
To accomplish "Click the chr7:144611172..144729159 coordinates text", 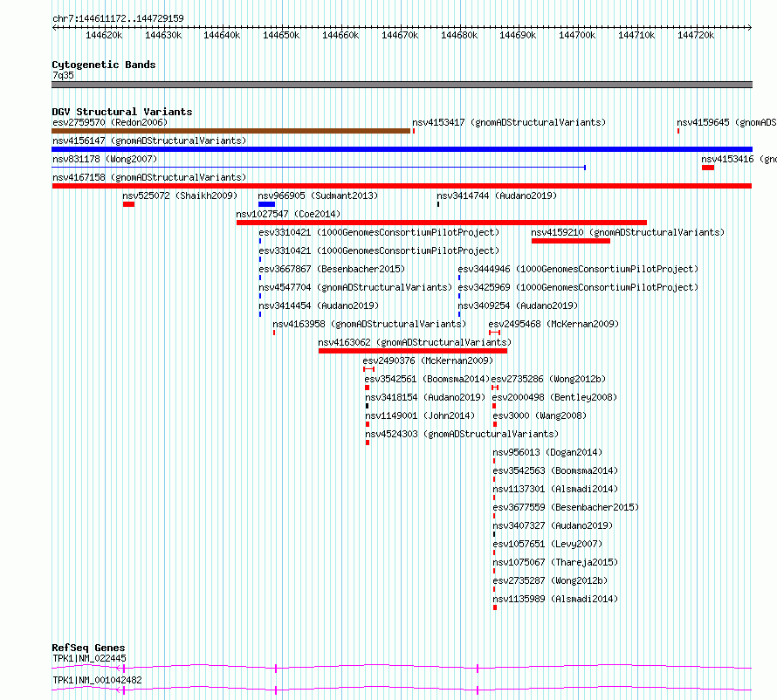I will (x=118, y=18).
